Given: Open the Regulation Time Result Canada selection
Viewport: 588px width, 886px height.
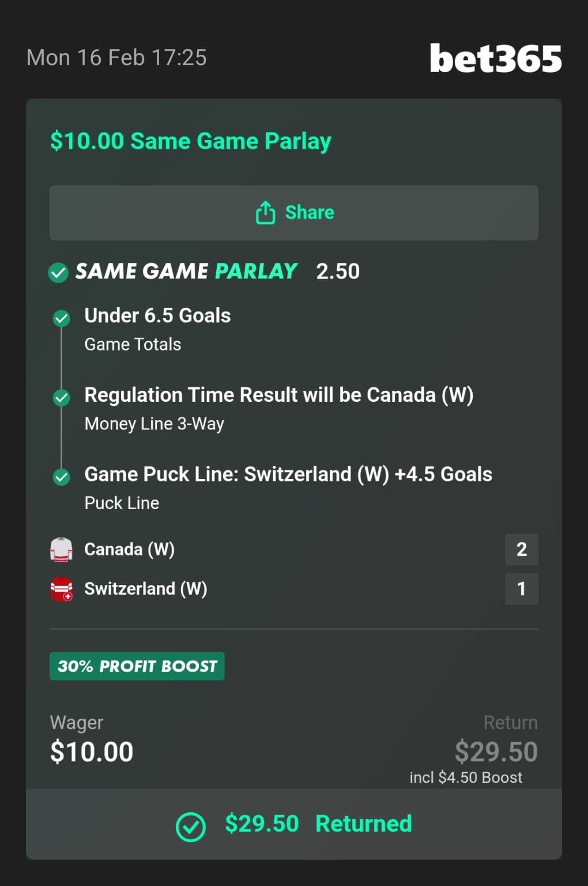Looking at the screenshot, I should coord(278,395).
